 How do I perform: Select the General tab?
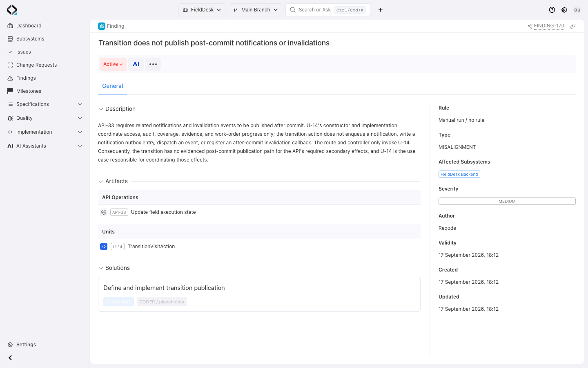tap(112, 86)
